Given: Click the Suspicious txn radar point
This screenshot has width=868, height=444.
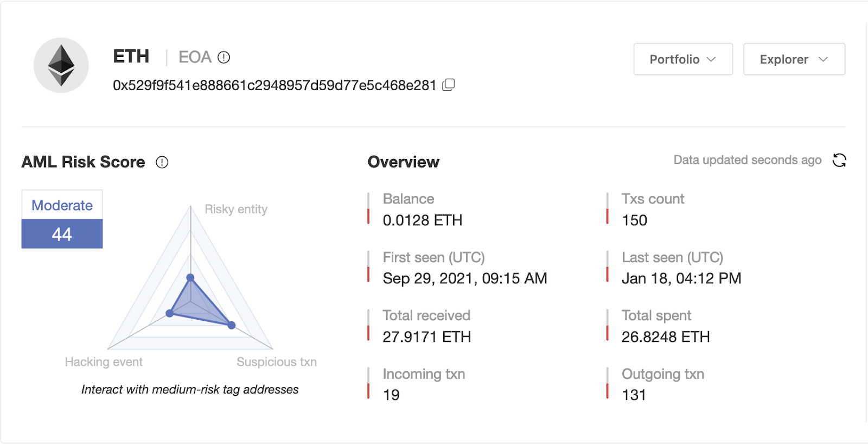Looking at the screenshot, I should 232,325.
